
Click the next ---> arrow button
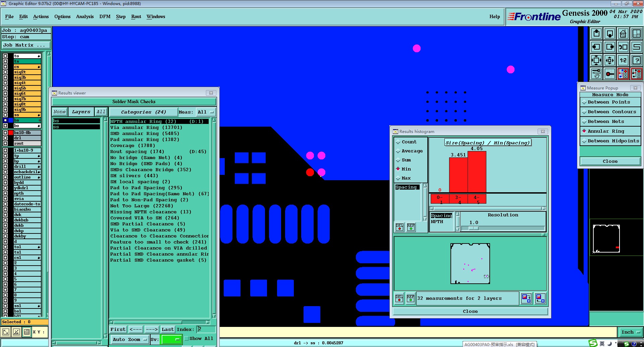[x=152, y=330]
